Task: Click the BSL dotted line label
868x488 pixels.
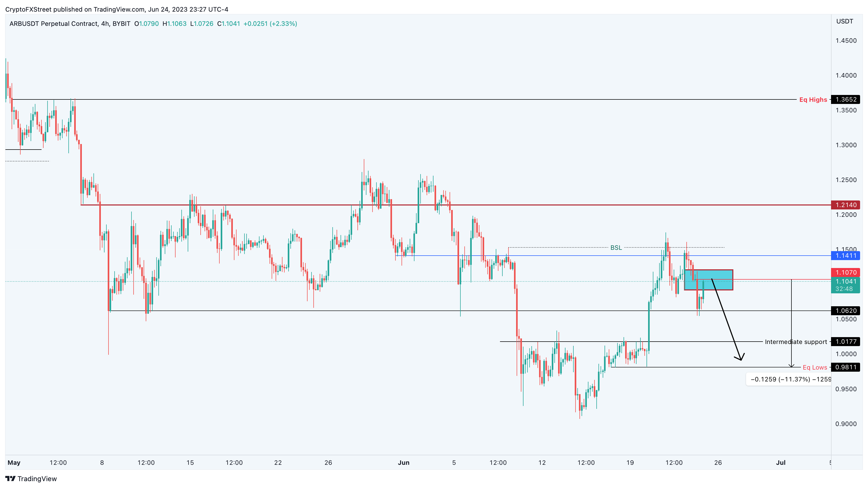Action: point(616,247)
